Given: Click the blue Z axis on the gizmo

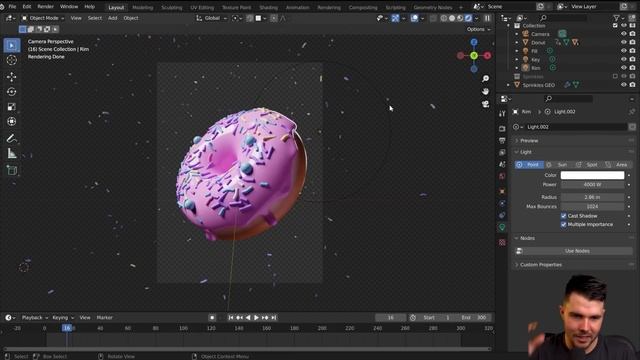Looking at the screenshot, I should 474,42.
